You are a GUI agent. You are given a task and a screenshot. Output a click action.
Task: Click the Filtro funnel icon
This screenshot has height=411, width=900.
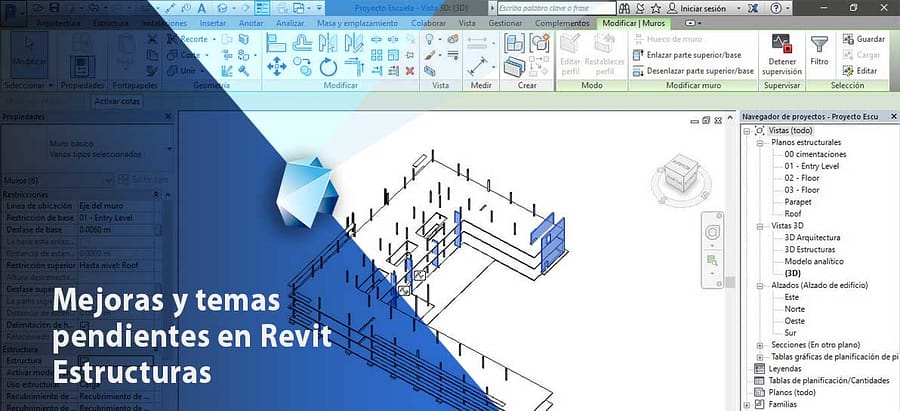[x=819, y=45]
